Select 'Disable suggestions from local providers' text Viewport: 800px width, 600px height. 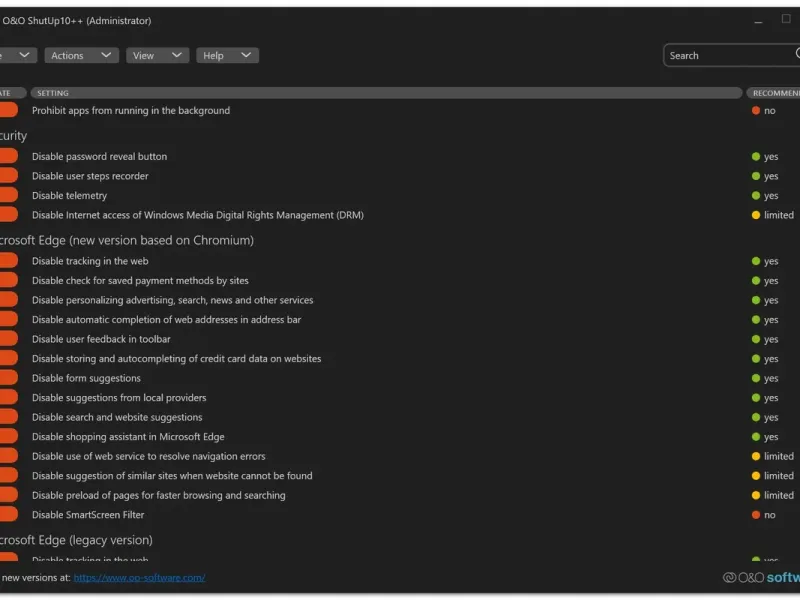pos(119,397)
